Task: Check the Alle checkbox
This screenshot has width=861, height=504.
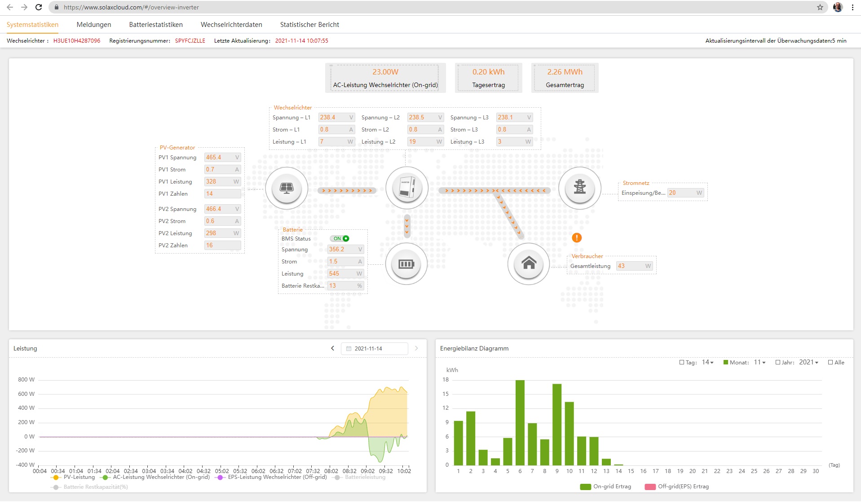Action: tap(830, 363)
